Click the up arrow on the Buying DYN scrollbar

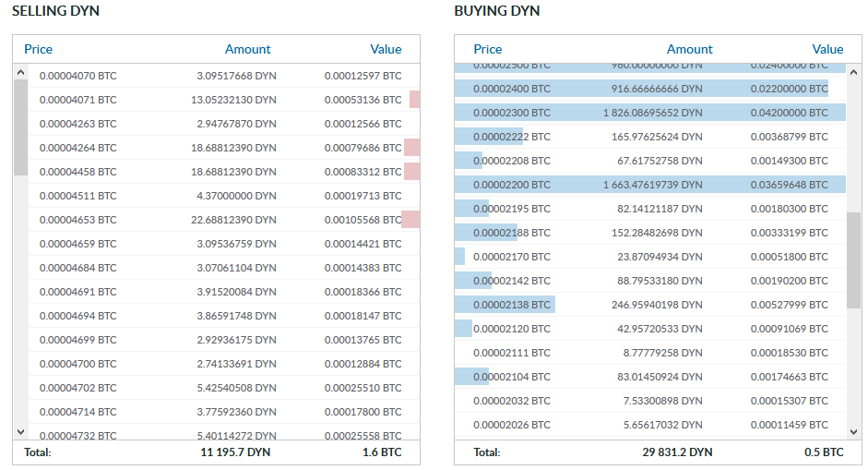pyautogui.click(x=853, y=72)
